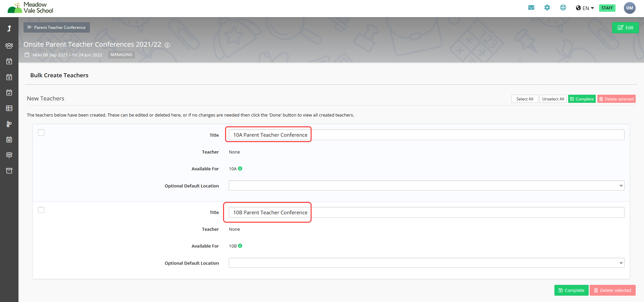The image size is (644, 302).
Task: Expand the EN language selector
Action: click(x=585, y=8)
